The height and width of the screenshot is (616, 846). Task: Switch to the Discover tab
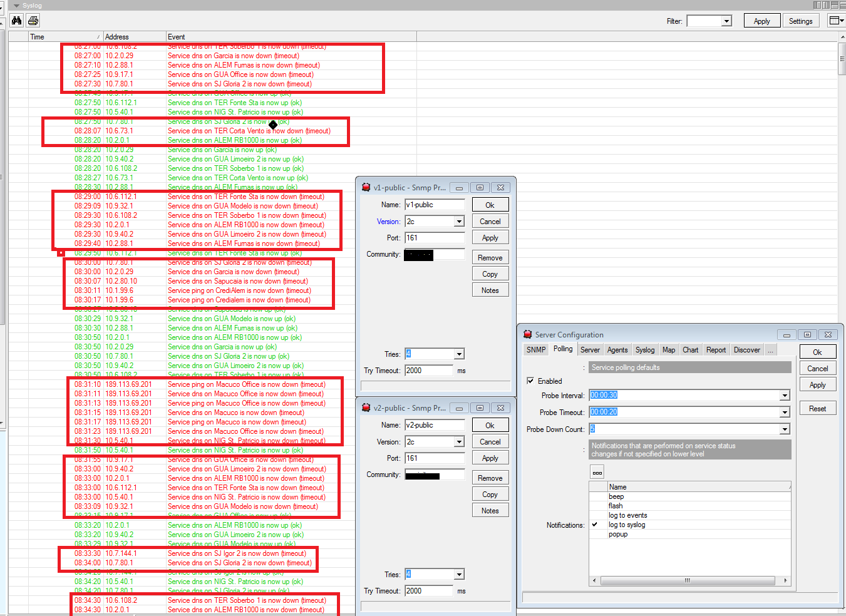pyautogui.click(x=746, y=350)
